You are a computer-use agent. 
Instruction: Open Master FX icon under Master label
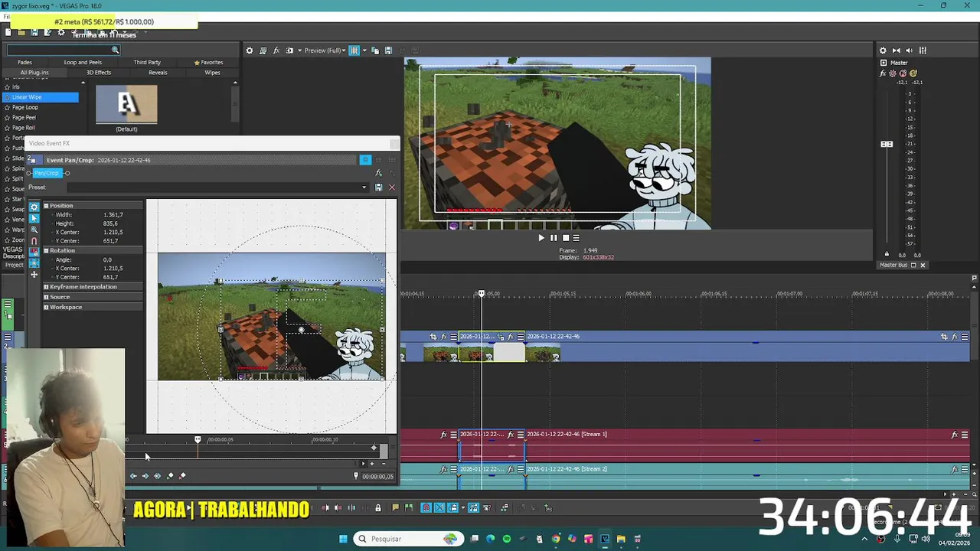(x=884, y=73)
